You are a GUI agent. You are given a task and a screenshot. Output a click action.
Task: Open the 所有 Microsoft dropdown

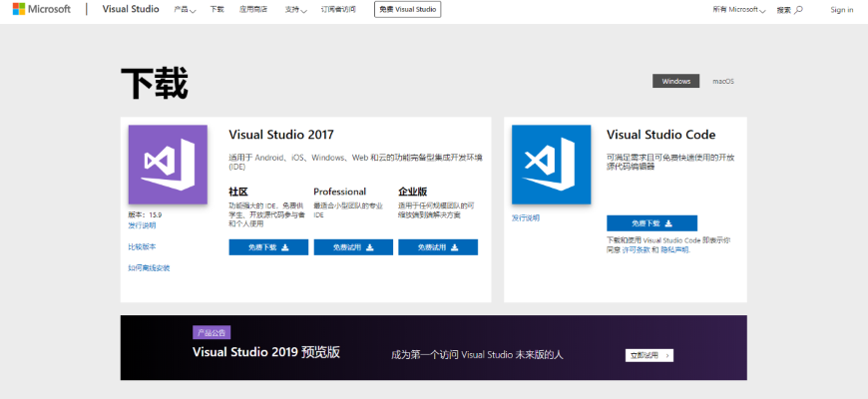(739, 10)
